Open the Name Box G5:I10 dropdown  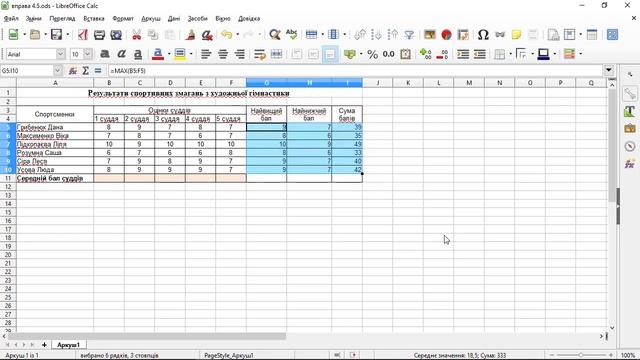(x=57, y=71)
